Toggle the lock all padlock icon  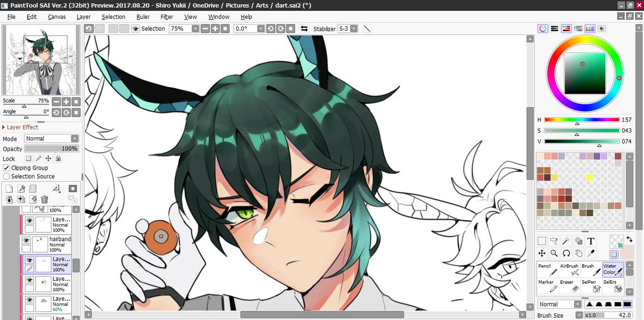pyautogui.click(x=58, y=159)
